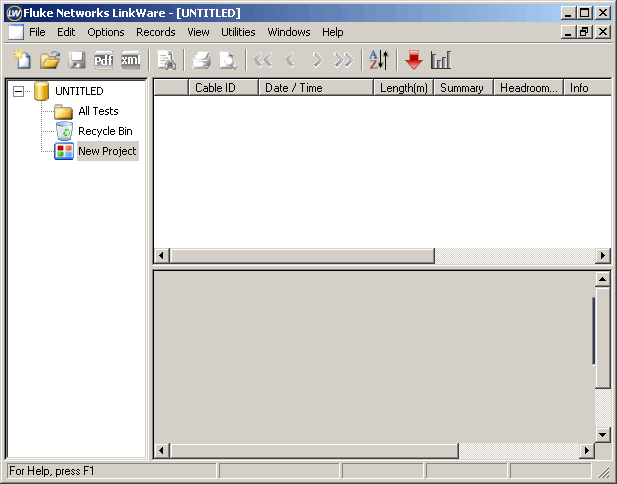Go to previous record arrow
Screen dimensions: 617x484
click(290, 60)
